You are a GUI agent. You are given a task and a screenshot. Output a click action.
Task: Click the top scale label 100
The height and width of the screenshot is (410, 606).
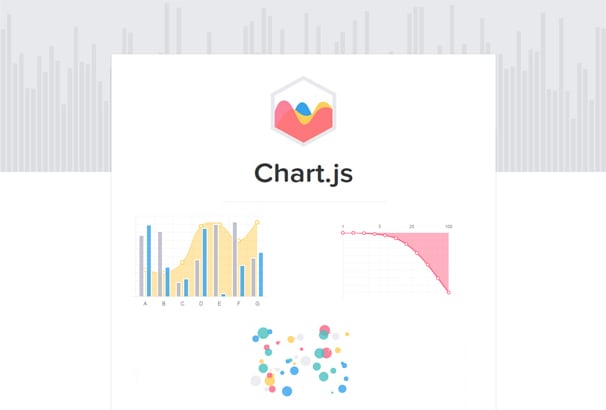(x=449, y=226)
